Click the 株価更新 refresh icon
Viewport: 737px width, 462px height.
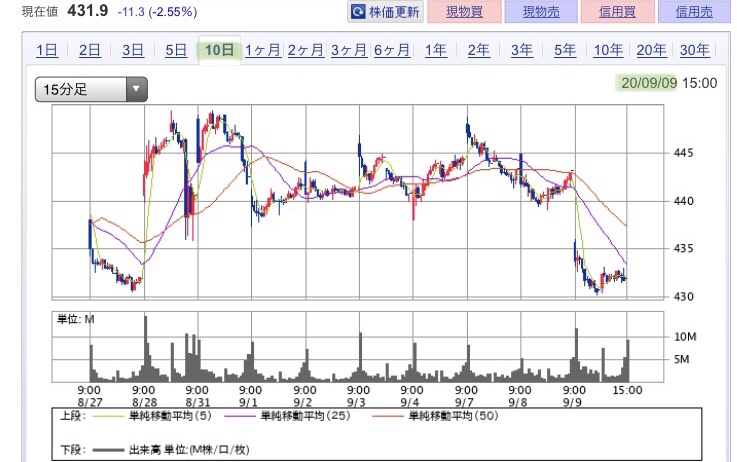[x=358, y=12]
